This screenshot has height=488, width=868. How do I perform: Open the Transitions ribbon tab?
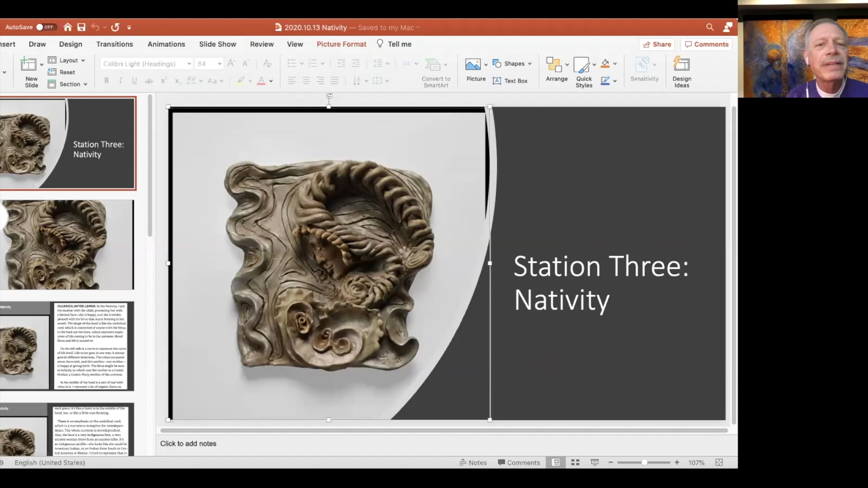[x=114, y=44]
